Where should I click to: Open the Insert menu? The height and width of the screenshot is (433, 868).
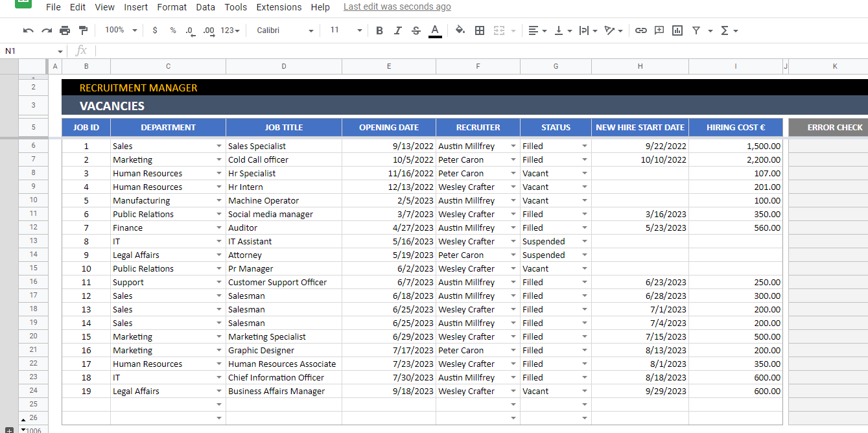(x=136, y=7)
